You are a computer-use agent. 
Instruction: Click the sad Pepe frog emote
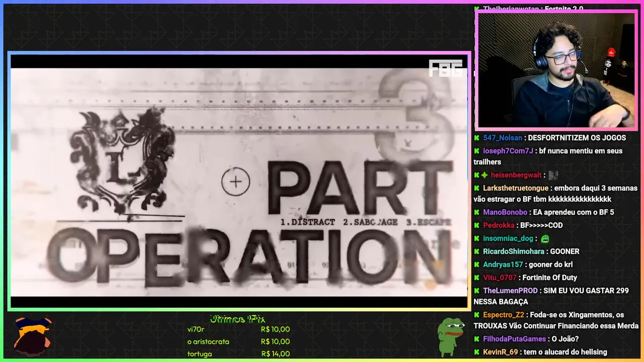(x=450, y=336)
